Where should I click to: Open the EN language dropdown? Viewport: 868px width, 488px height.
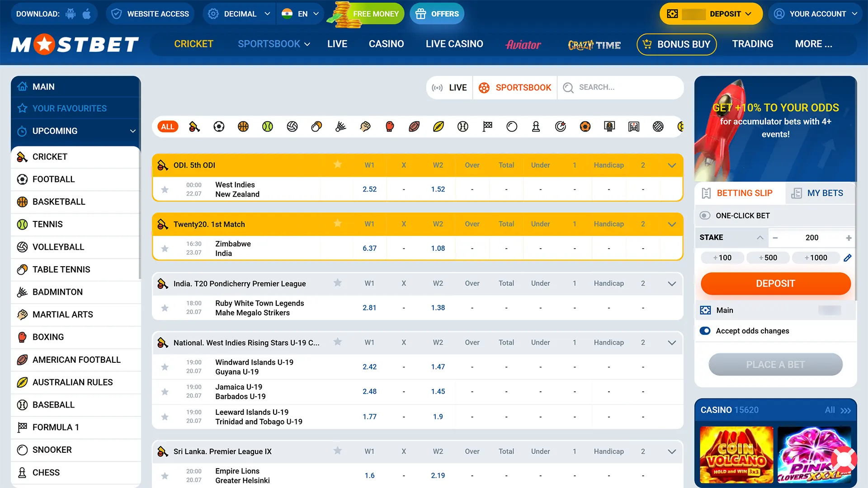(x=300, y=14)
